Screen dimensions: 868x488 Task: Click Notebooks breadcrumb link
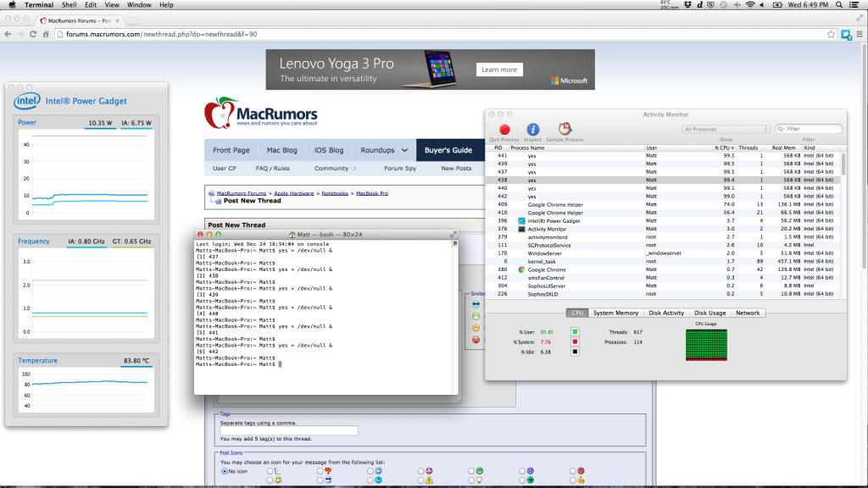[335, 194]
